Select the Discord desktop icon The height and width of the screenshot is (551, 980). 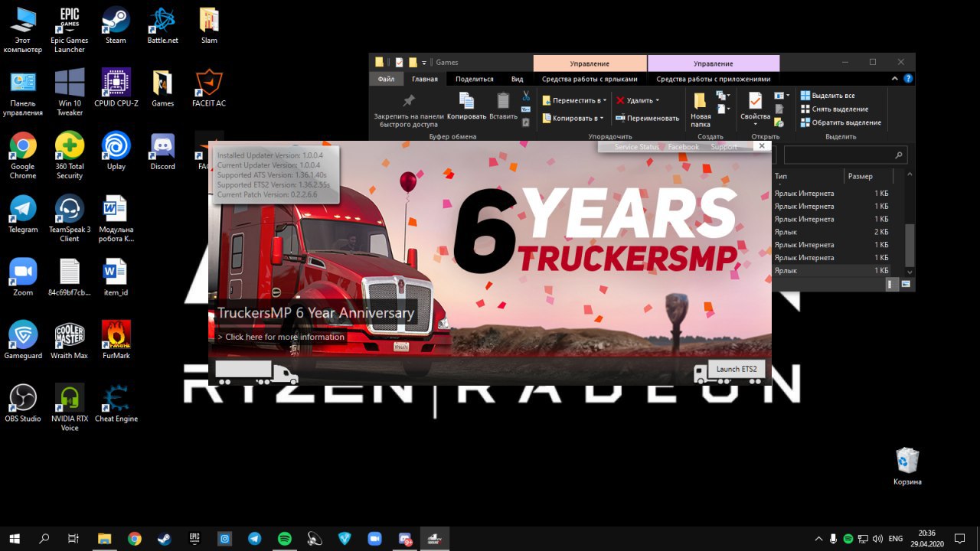tap(162, 151)
